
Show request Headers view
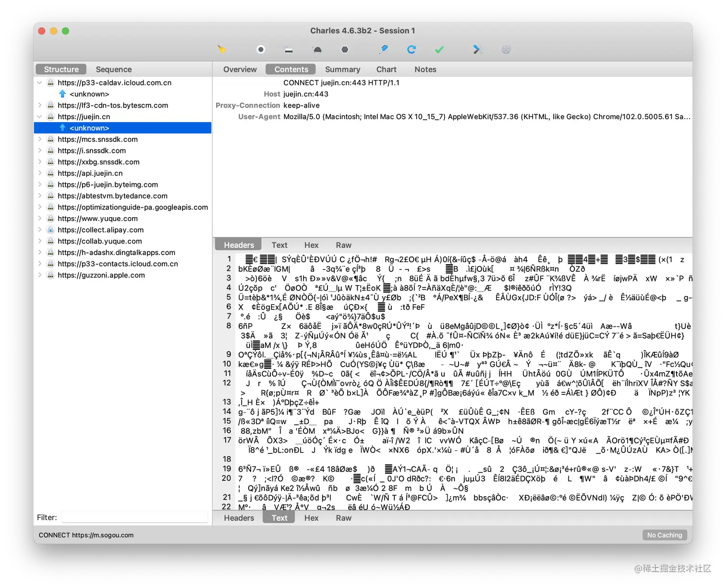click(239, 245)
